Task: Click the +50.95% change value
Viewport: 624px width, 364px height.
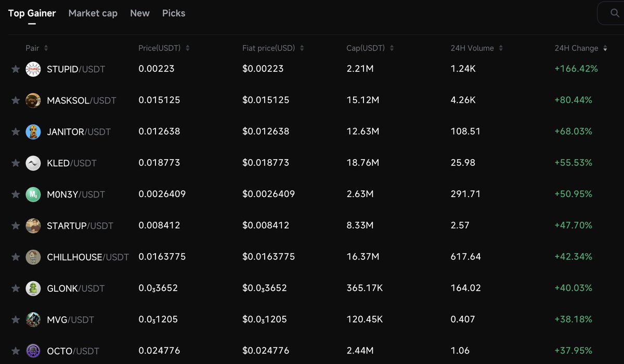Action: pos(574,194)
